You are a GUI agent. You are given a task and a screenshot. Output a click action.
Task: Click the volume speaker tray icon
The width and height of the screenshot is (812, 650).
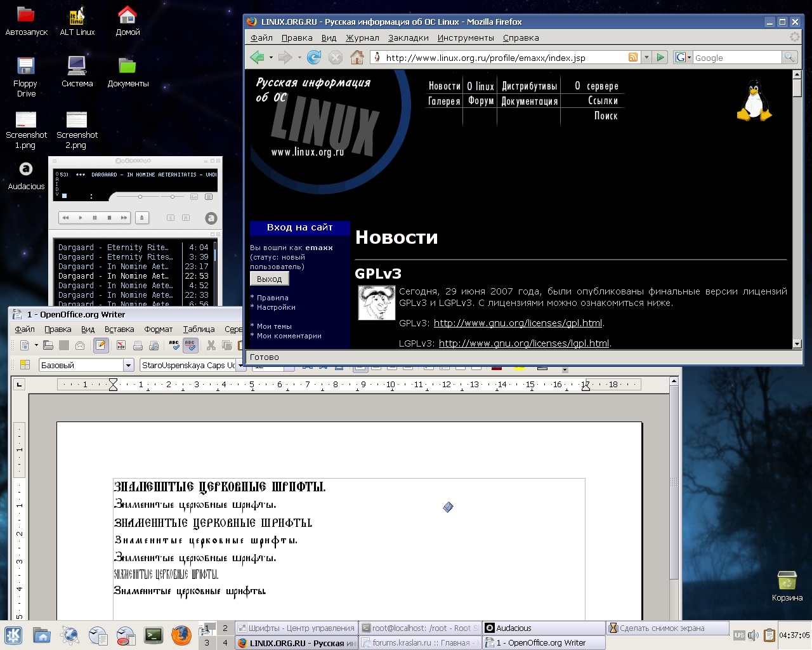[x=753, y=635]
